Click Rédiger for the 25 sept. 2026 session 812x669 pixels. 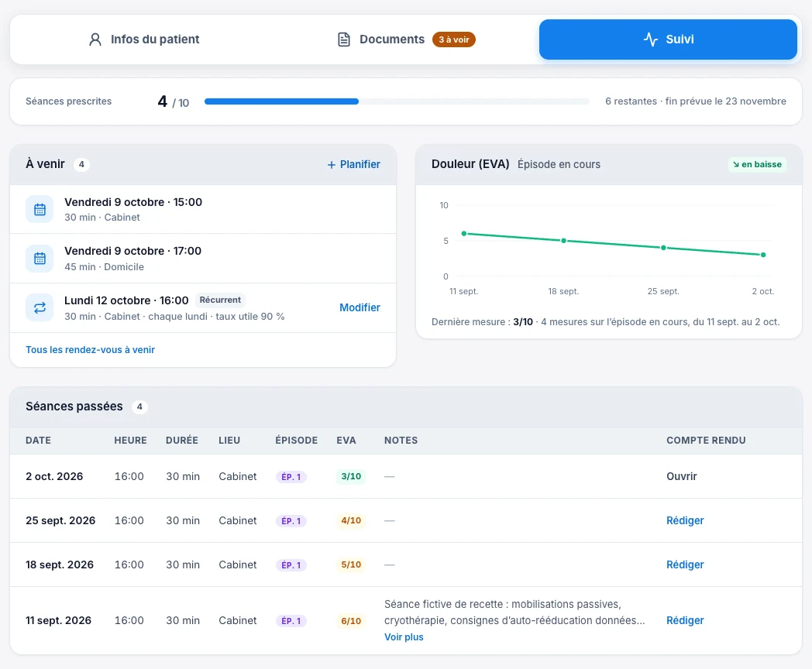(x=685, y=520)
